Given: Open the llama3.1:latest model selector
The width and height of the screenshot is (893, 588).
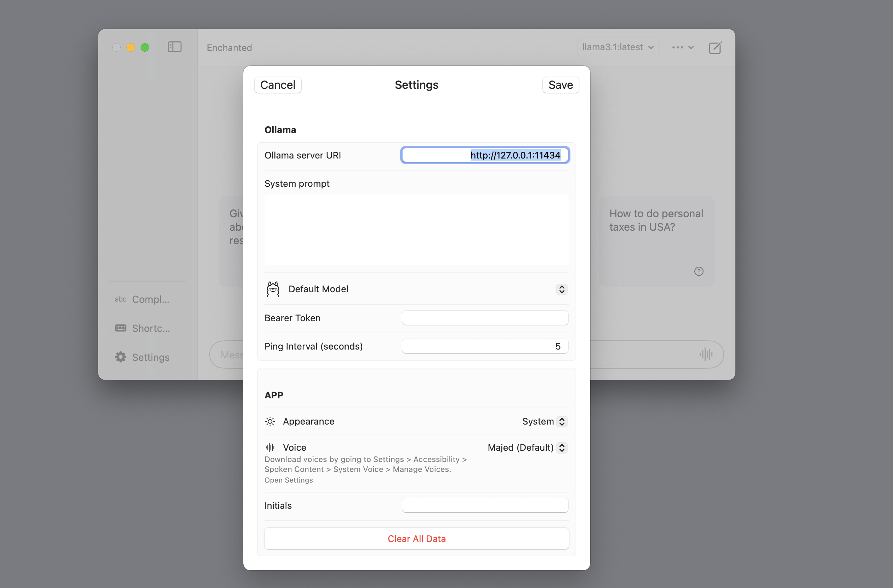Looking at the screenshot, I should point(618,47).
